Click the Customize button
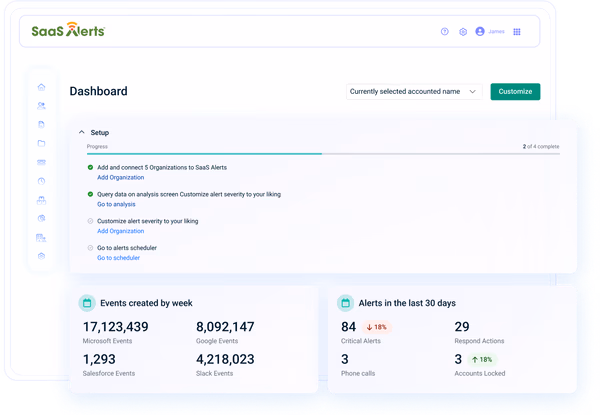 tap(515, 91)
